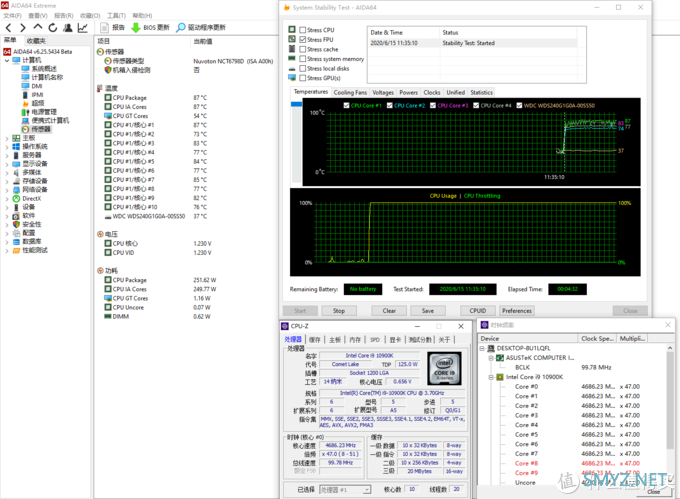
Task: Click the Clear button
Action: pos(389,311)
